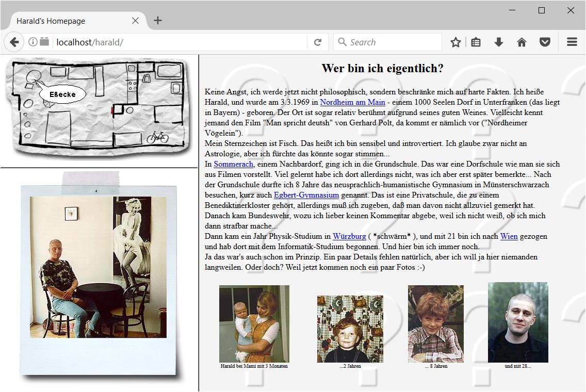Open the Pocket icon in the toolbar
Screen dimensions: 586x392
545,42
